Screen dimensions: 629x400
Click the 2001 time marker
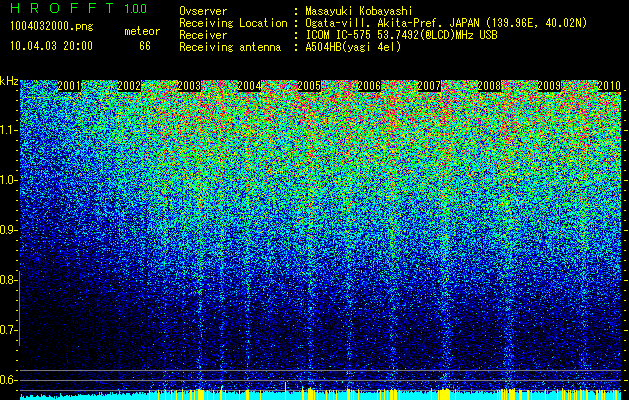tap(69, 86)
